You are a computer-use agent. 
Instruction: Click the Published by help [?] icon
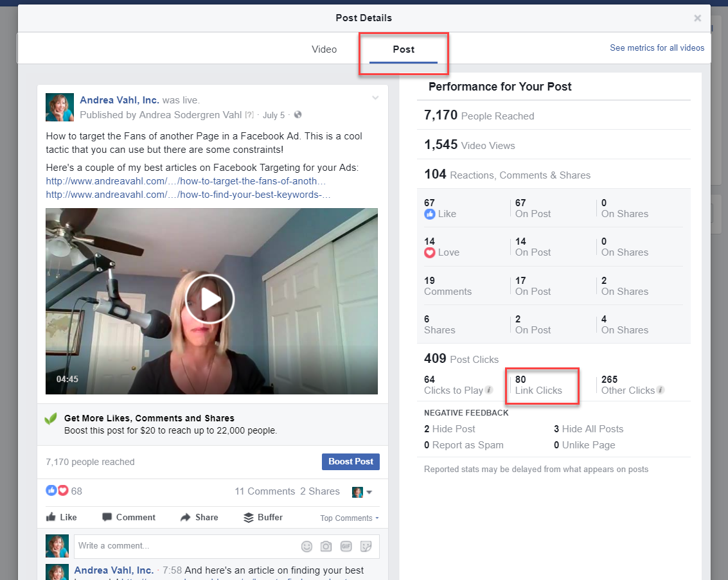point(249,115)
